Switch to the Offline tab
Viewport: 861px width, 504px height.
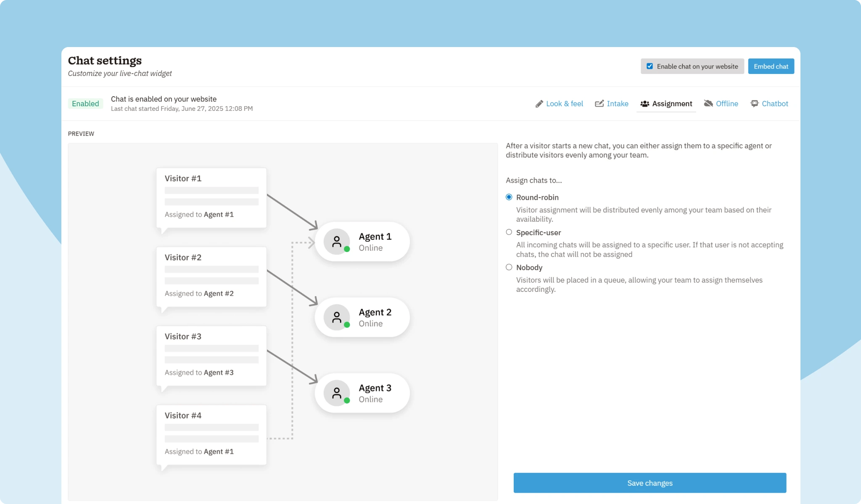[x=727, y=103]
